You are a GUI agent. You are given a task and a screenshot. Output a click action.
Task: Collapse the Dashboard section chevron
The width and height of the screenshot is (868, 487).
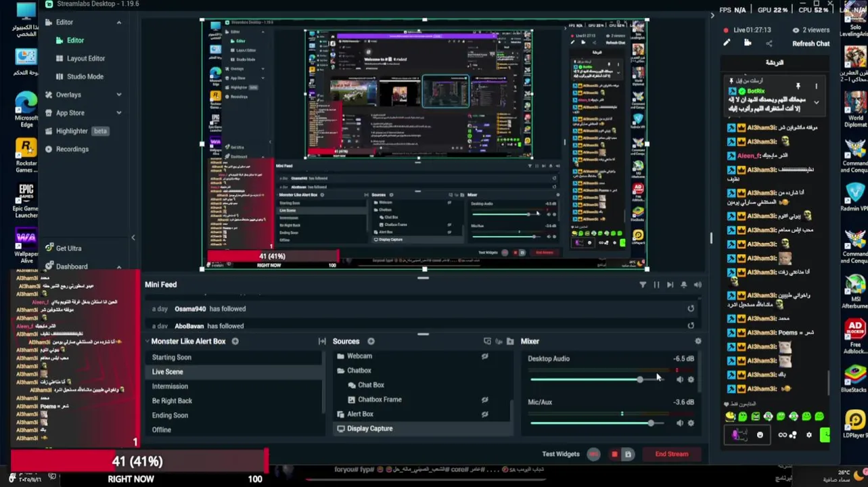coord(119,266)
